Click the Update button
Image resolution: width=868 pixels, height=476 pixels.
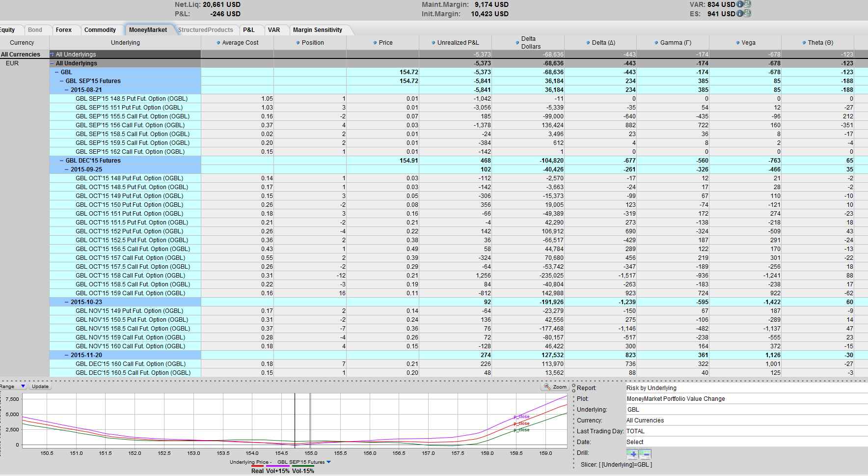click(x=40, y=387)
